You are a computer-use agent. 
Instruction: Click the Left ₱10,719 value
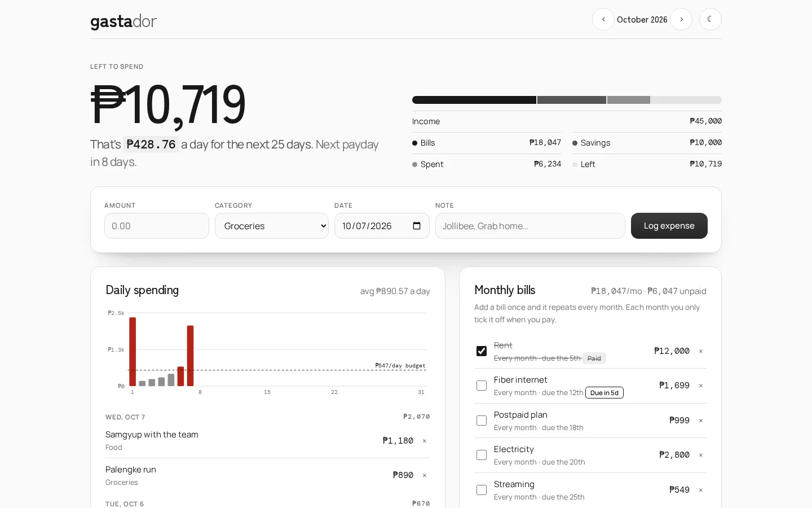coord(706,164)
